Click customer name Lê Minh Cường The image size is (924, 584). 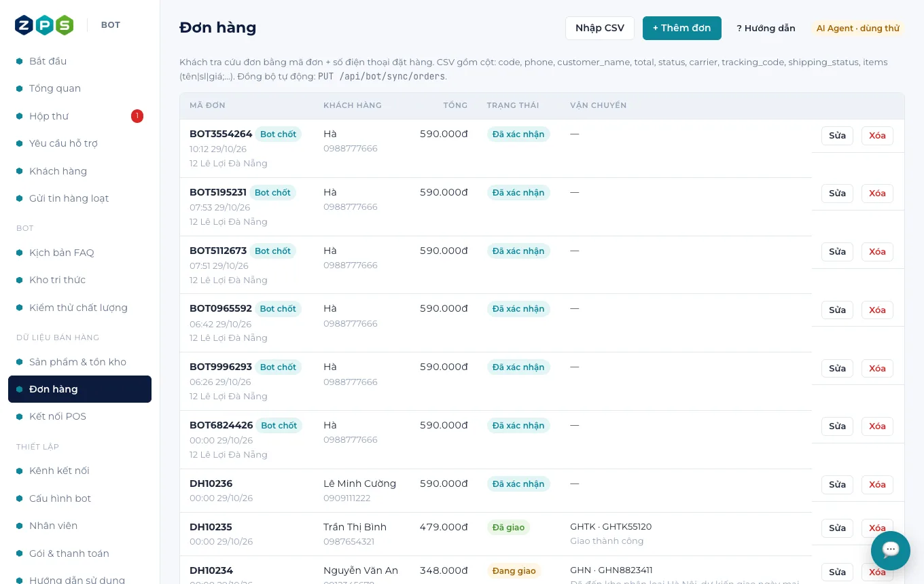pos(359,483)
